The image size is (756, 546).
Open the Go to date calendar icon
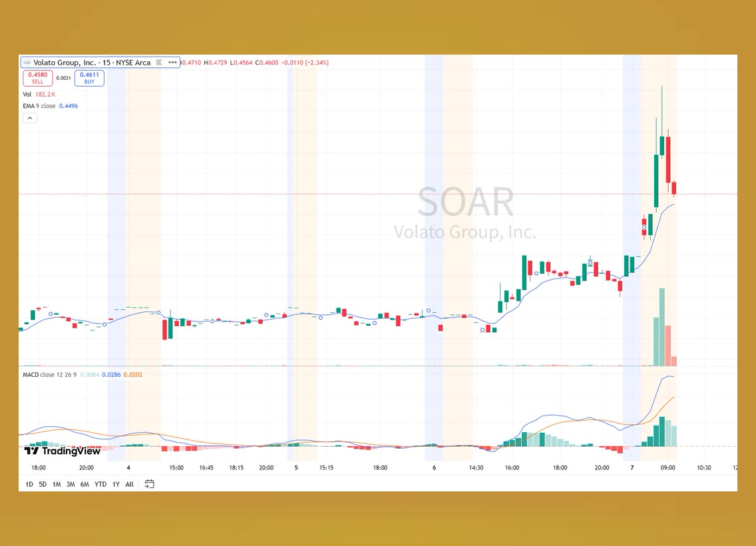pyautogui.click(x=150, y=484)
